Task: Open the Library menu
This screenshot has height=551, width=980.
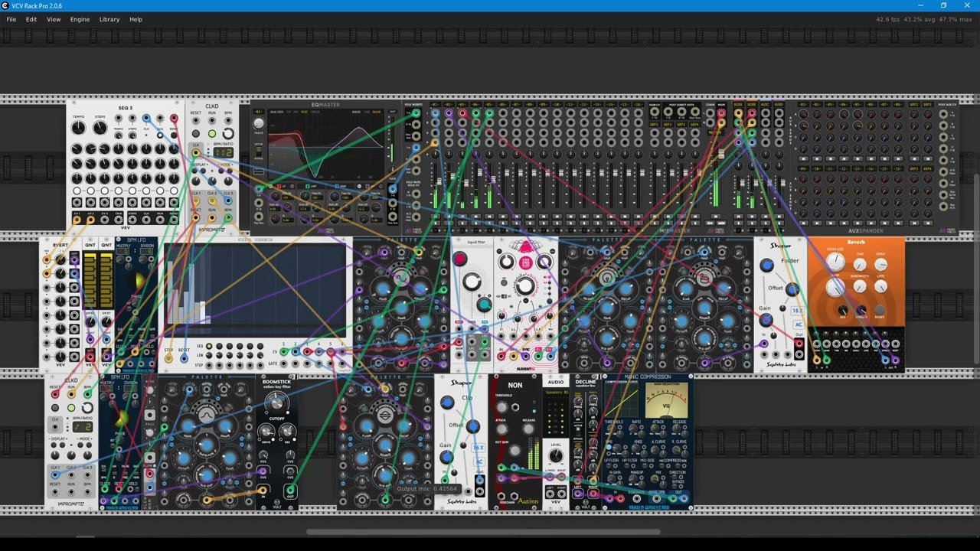Action: click(x=109, y=19)
